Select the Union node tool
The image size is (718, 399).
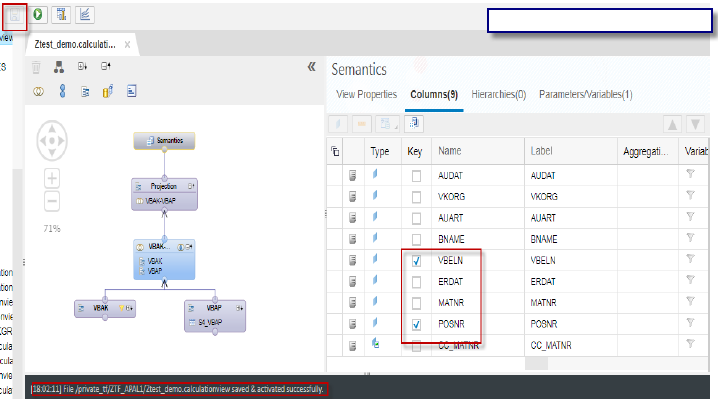click(x=62, y=91)
